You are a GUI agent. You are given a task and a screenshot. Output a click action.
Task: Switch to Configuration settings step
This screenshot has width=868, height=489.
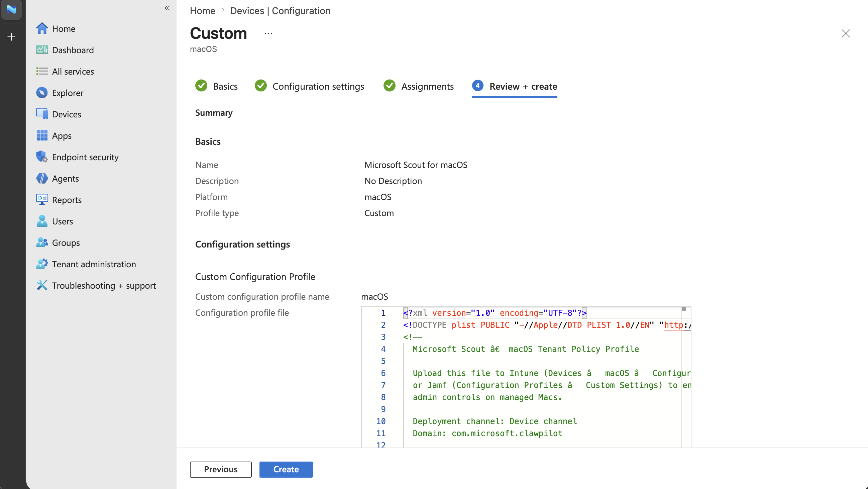tap(318, 86)
